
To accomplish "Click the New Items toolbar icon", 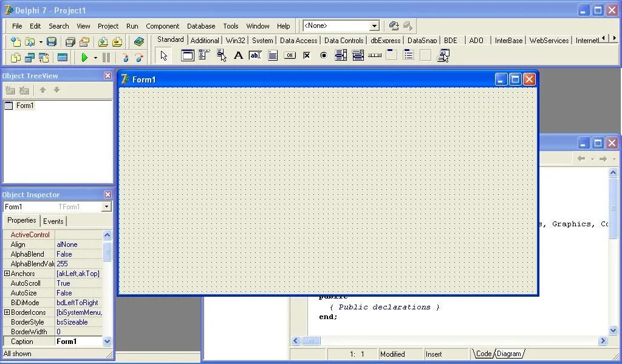I will 15,42.
